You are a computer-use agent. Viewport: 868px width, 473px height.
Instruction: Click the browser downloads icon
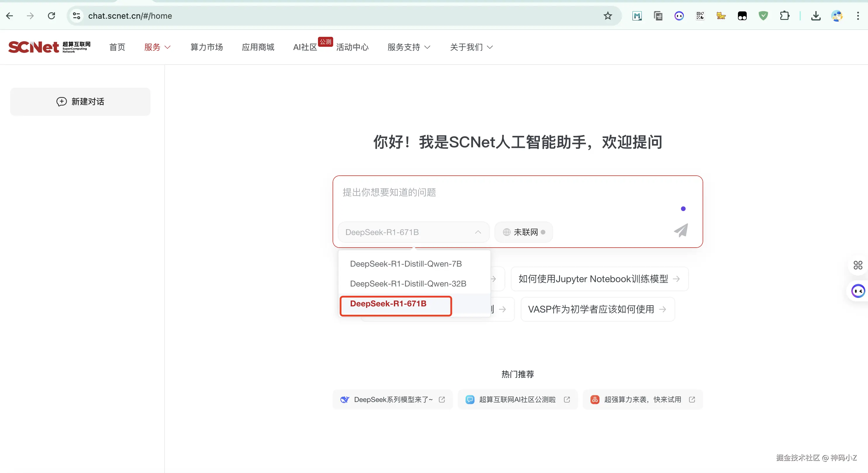[x=816, y=16]
